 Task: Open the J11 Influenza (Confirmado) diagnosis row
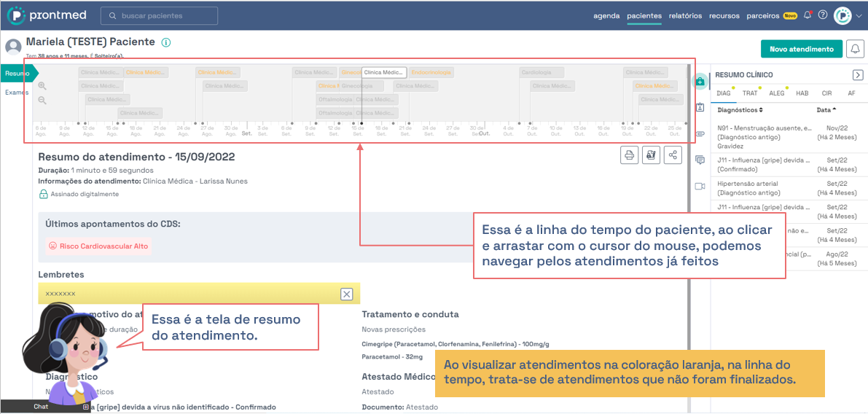[789, 165]
